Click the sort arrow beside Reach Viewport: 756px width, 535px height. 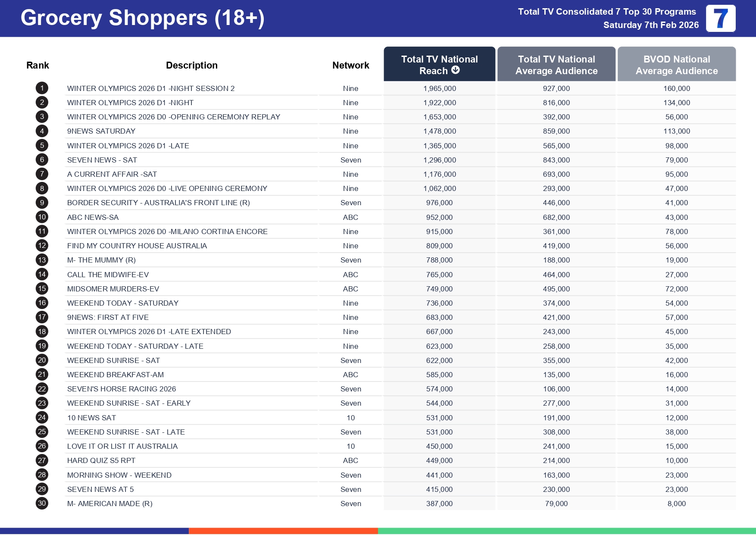[x=455, y=70]
